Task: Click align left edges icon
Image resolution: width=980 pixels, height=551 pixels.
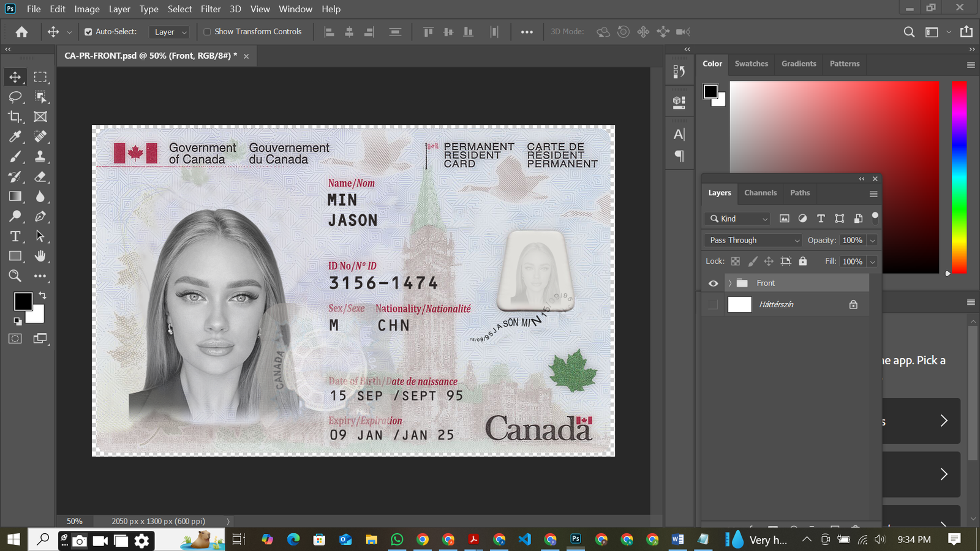Action: point(330,32)
